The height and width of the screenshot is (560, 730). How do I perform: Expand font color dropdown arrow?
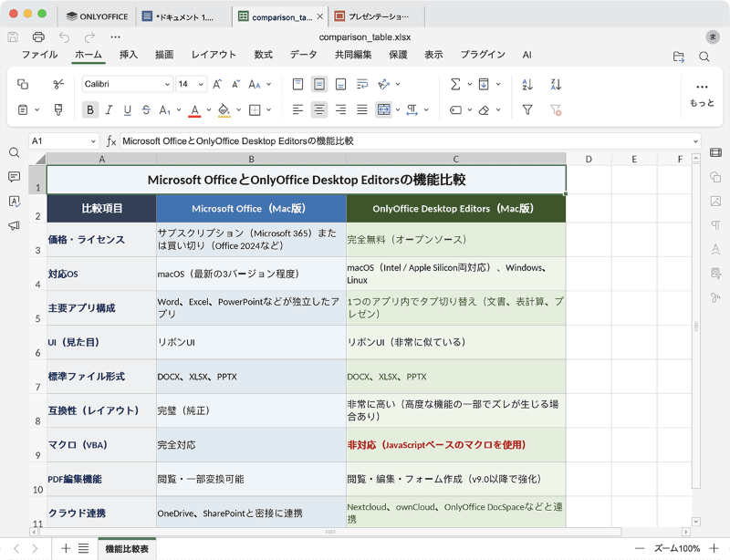[x=209, y=109]
